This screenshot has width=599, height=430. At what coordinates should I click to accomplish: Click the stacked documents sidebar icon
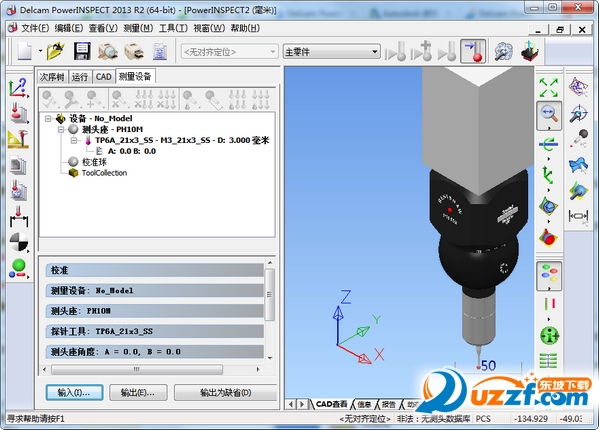(18, 165)
